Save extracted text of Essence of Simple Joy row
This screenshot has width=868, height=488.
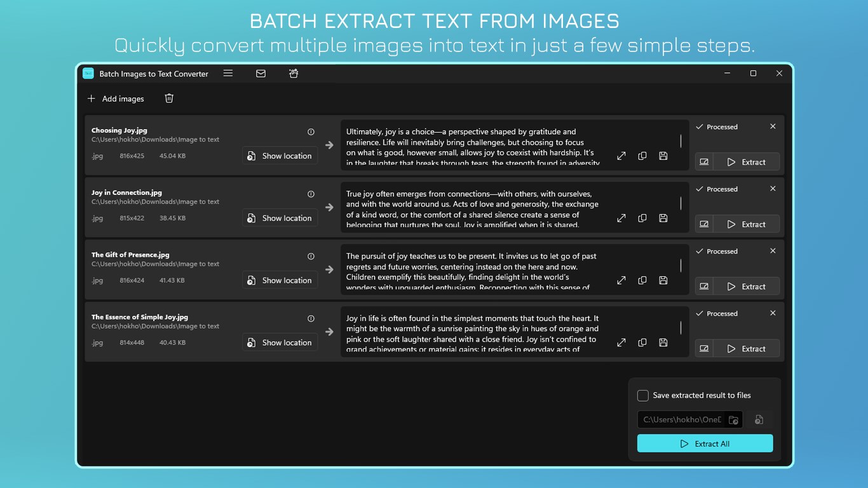663,342
